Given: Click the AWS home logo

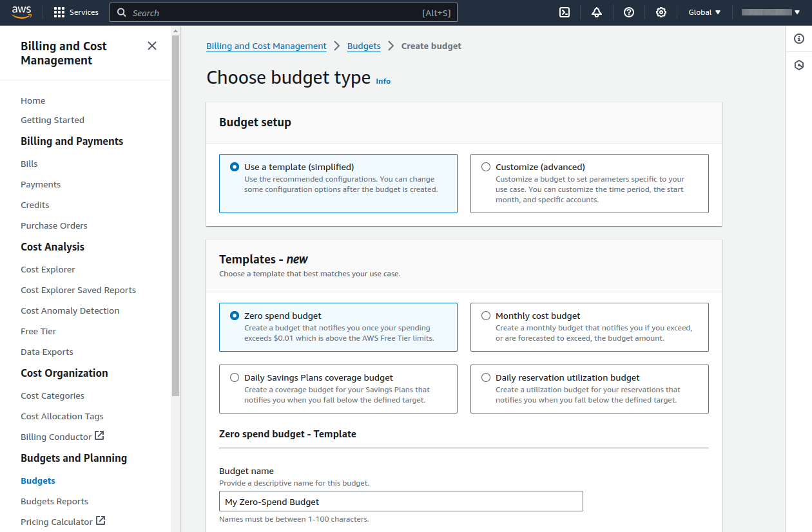Looking at the screenshot, I should tap(21, 12).
